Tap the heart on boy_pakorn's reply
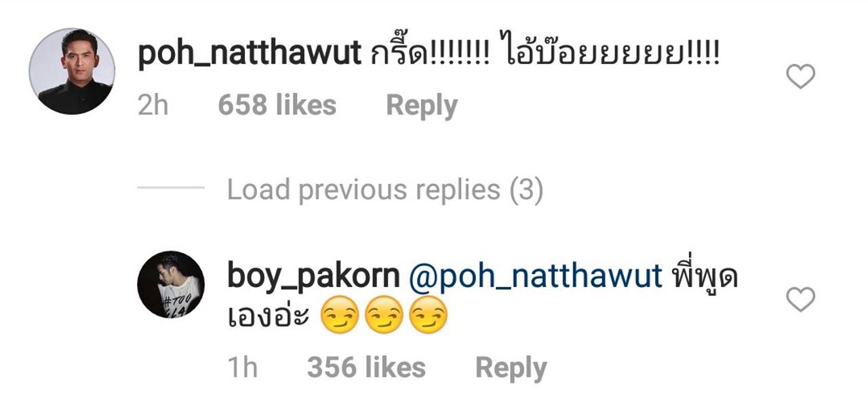Viewport: 868px width, 412px height. pos(800,299)
